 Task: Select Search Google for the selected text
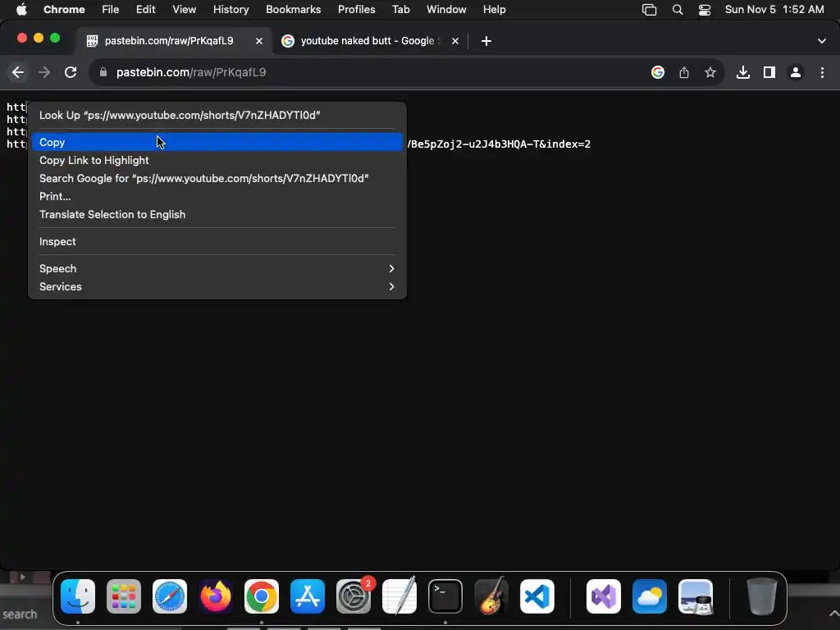point(217,178)
